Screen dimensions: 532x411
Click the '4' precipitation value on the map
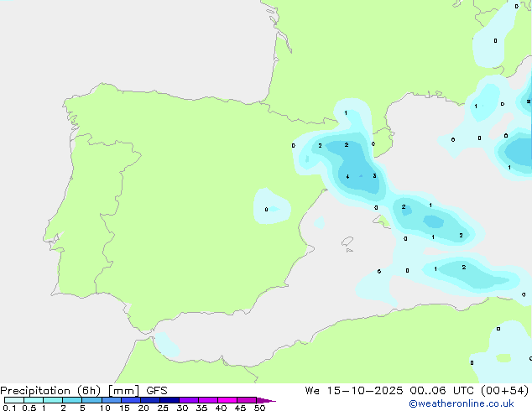pyautogui.click(x=347, y=176)
